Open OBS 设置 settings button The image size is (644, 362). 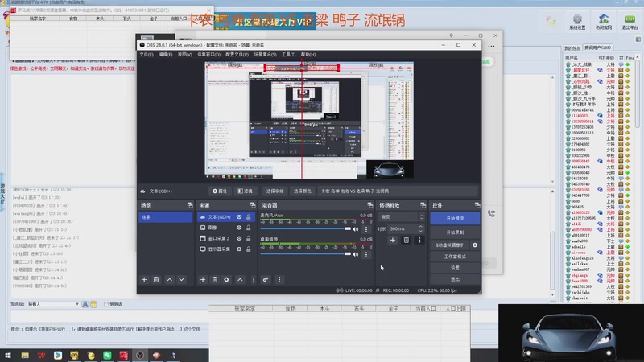(x=455, y=268)
